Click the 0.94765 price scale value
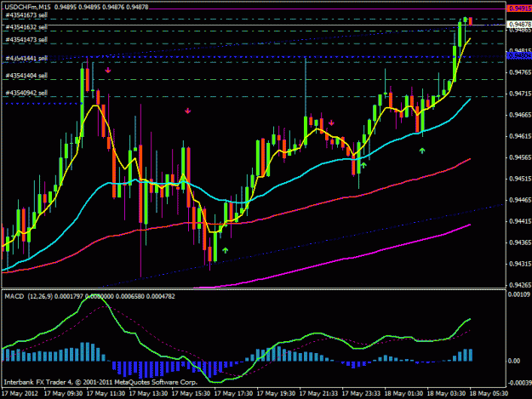This screenshot has height=399, width=532. [520, 72]
